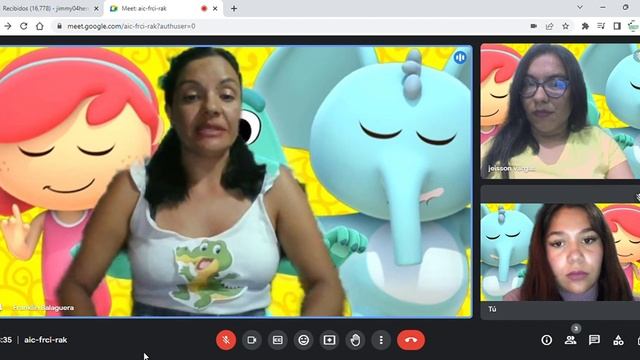The width and height of the screenshot is (640, 360).
Task: Open a new browser tab
Action: (234, 9)
